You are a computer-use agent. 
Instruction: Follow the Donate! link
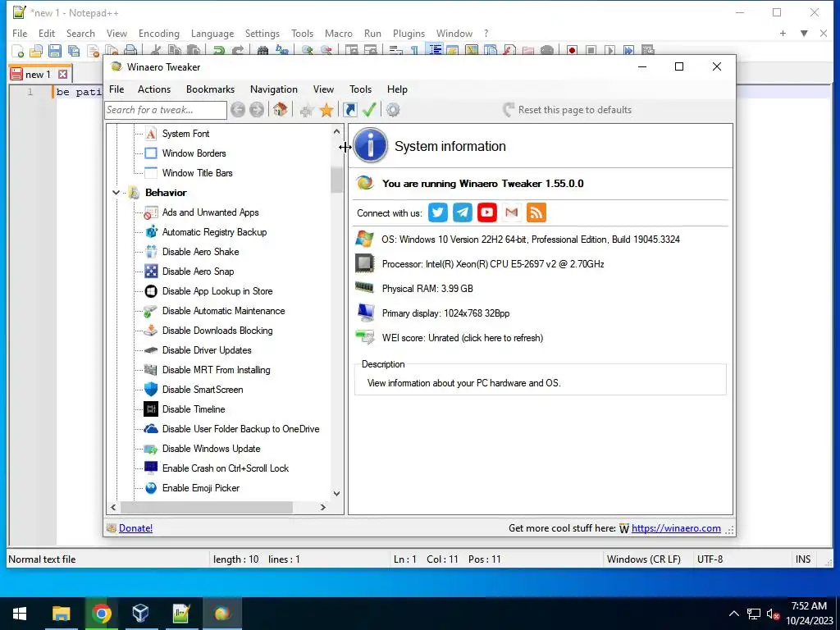(x=135, y=528)
